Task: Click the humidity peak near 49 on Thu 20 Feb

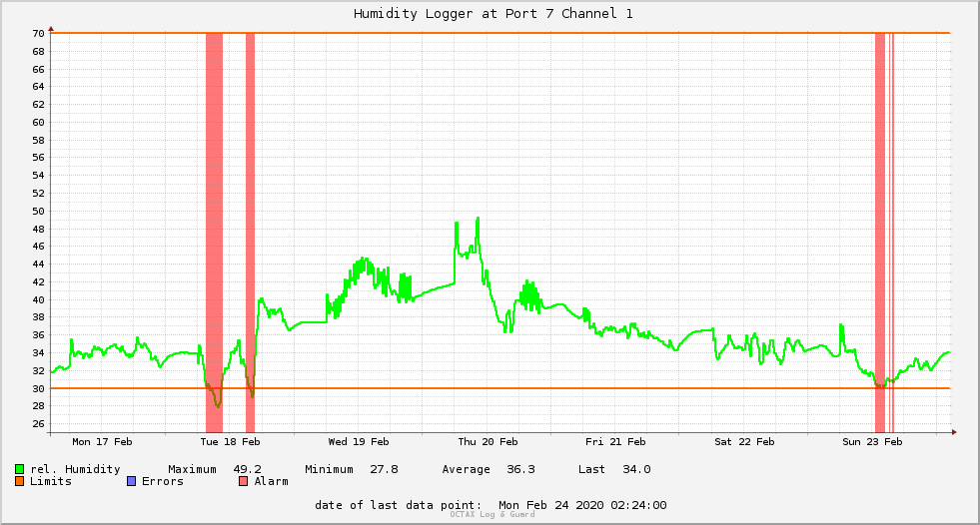Action: tap(478, 219)
